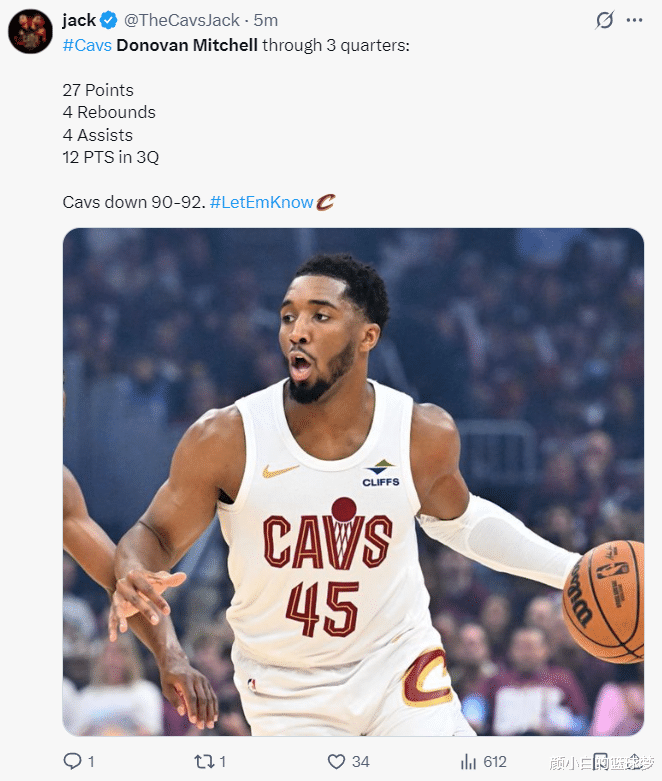Open the #Cavs hashtag link

point(87,45)
